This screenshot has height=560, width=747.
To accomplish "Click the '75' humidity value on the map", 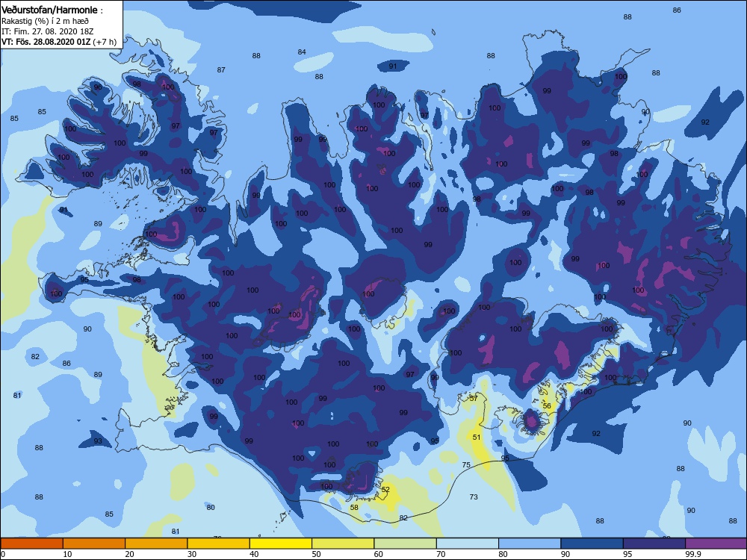I will coord(466,464).
